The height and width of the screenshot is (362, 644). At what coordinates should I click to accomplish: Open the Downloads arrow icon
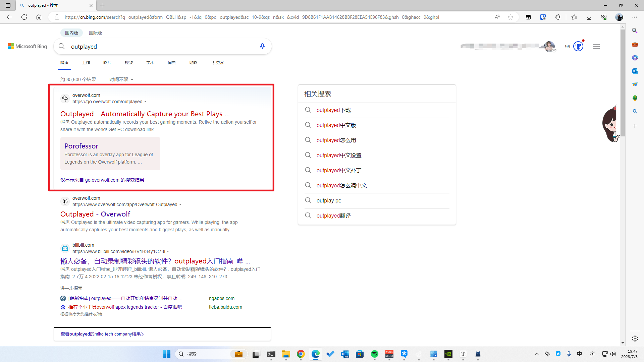589,17
